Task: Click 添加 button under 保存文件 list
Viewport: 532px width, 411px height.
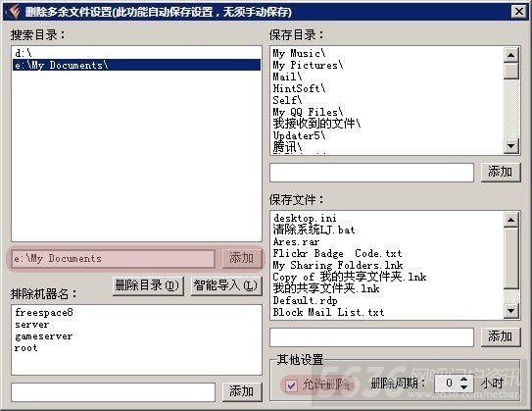Action: click(501, 337)
